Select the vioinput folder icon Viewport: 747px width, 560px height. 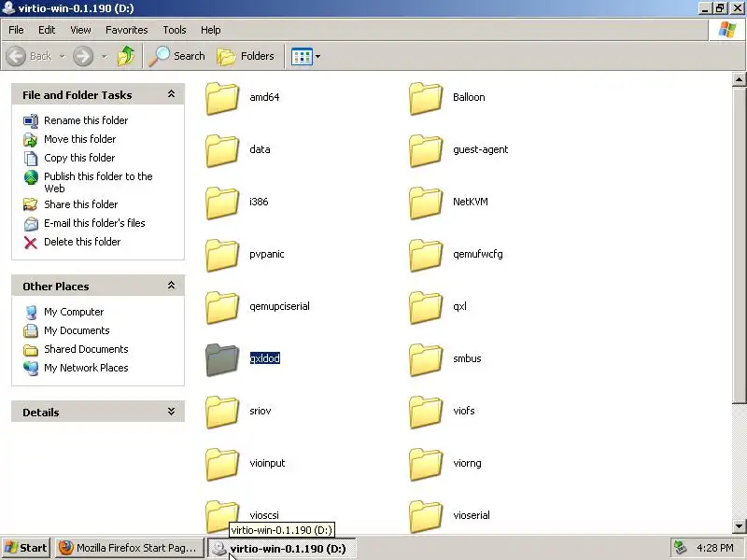point(222,465)
